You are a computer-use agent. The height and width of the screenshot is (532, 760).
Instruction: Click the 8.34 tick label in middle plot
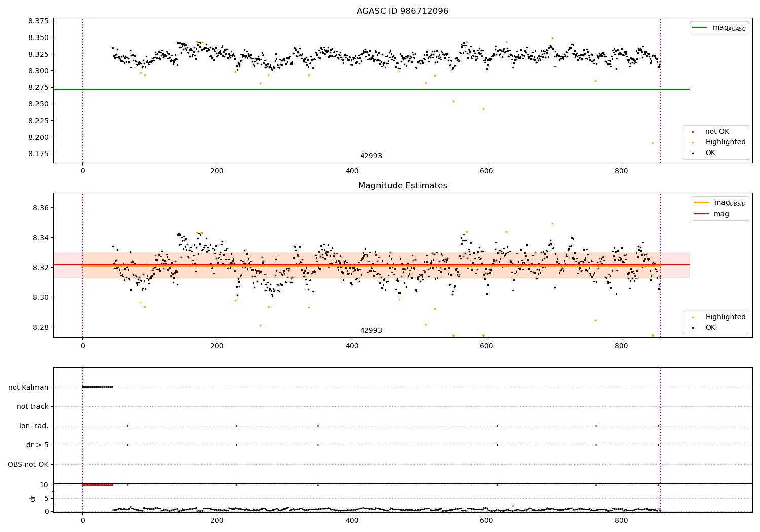click(40, 238)
